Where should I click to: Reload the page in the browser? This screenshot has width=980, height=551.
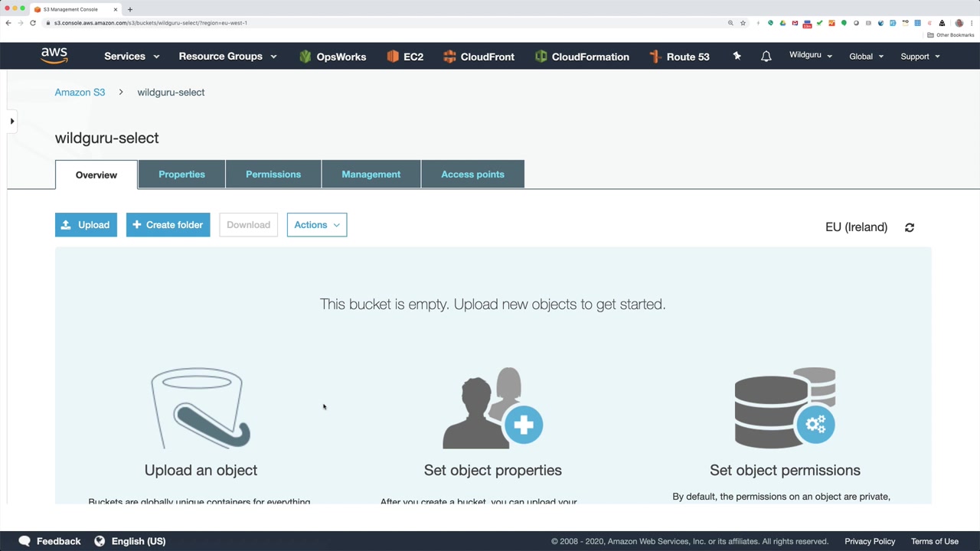pyautogui.click(x=33, y=23)
